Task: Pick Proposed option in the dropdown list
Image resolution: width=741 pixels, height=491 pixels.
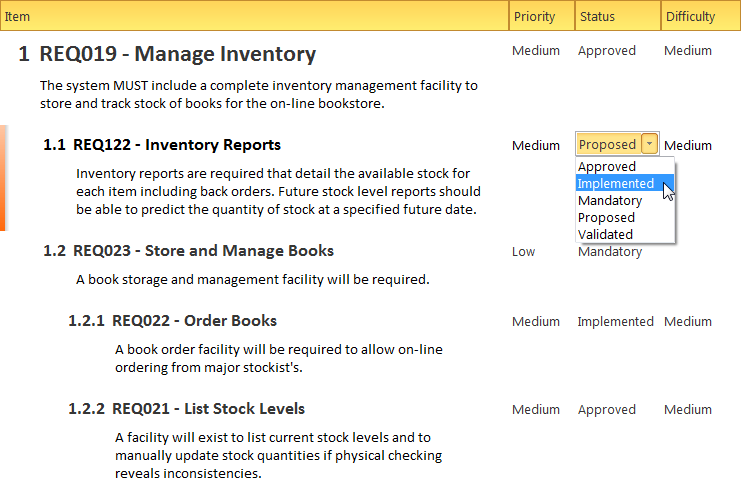Action: [606, 218]
